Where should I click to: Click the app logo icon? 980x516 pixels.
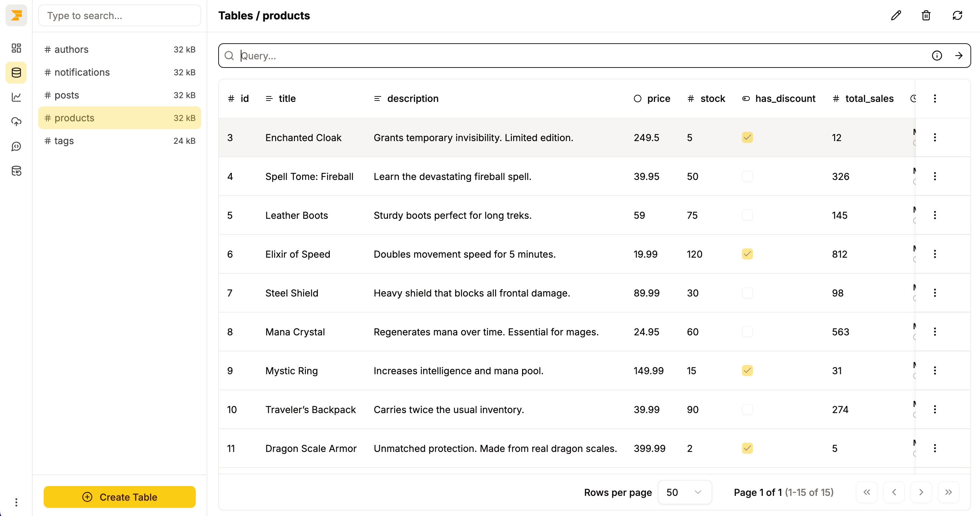[x=16, y=15]
